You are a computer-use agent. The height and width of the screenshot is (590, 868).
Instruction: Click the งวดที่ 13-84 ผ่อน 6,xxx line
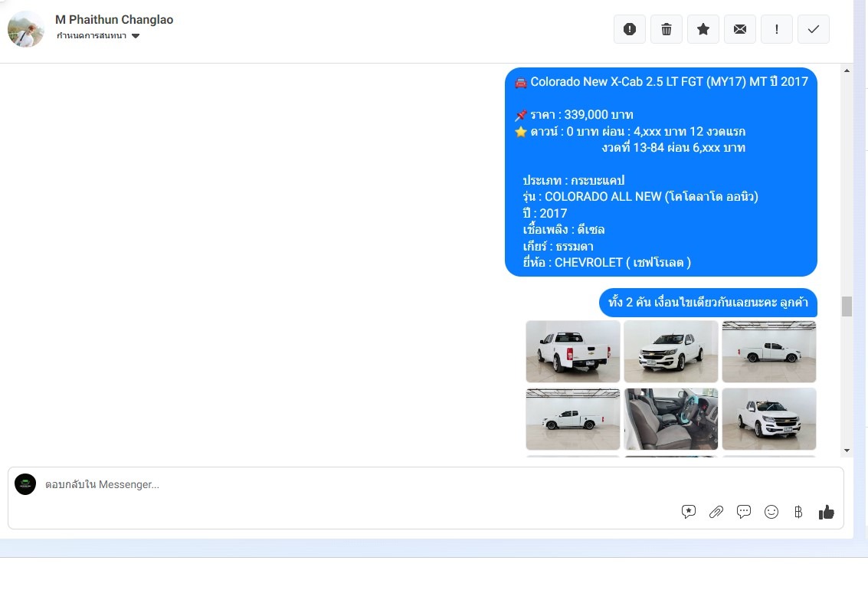pyautogui.click(x=673, y=148)
